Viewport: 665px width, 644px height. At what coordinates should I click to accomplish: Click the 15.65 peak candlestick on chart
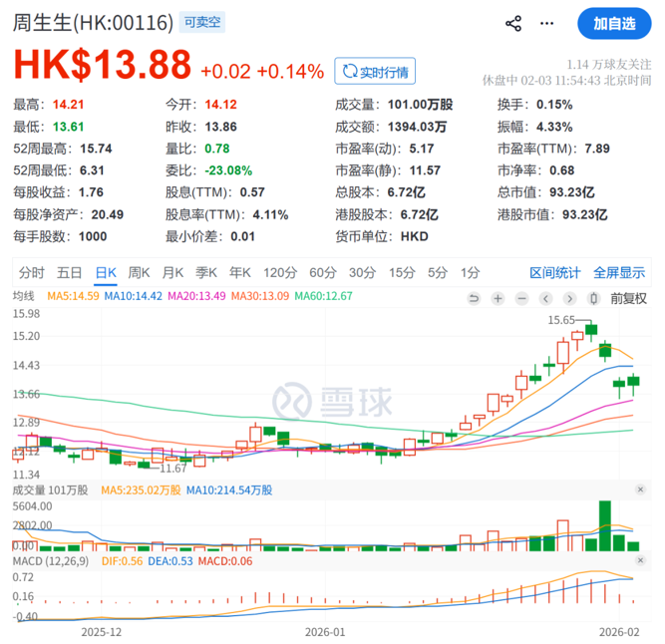(591, 330)
